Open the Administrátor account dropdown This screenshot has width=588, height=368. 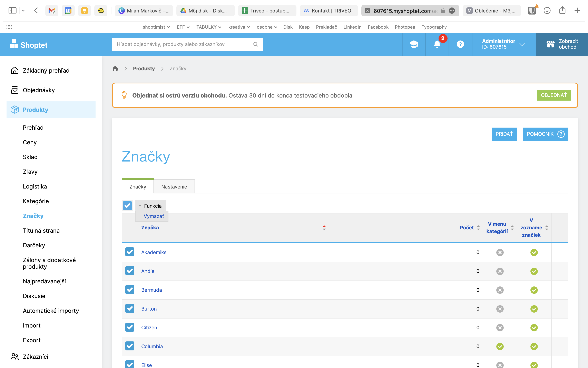tap(503, 44)
